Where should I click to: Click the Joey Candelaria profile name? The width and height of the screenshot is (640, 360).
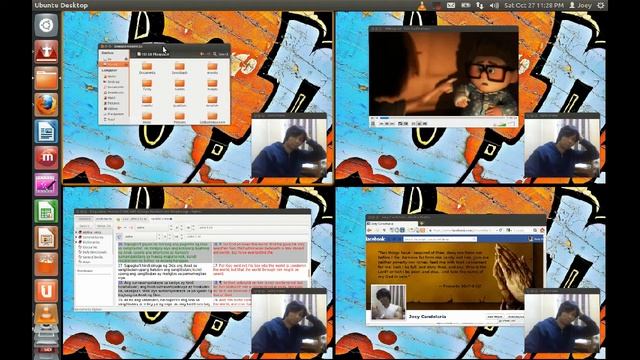pyautogui.click(x=427, y=316)
